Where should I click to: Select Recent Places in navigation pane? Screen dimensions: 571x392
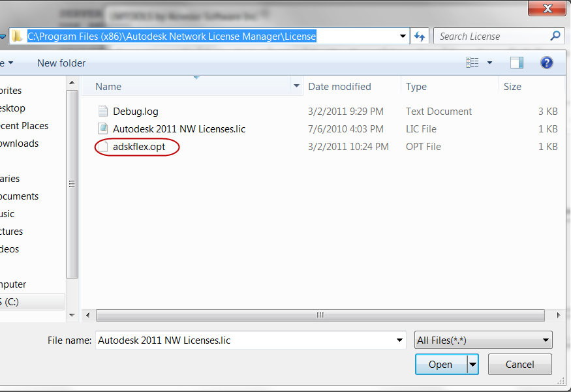[24, 126]
